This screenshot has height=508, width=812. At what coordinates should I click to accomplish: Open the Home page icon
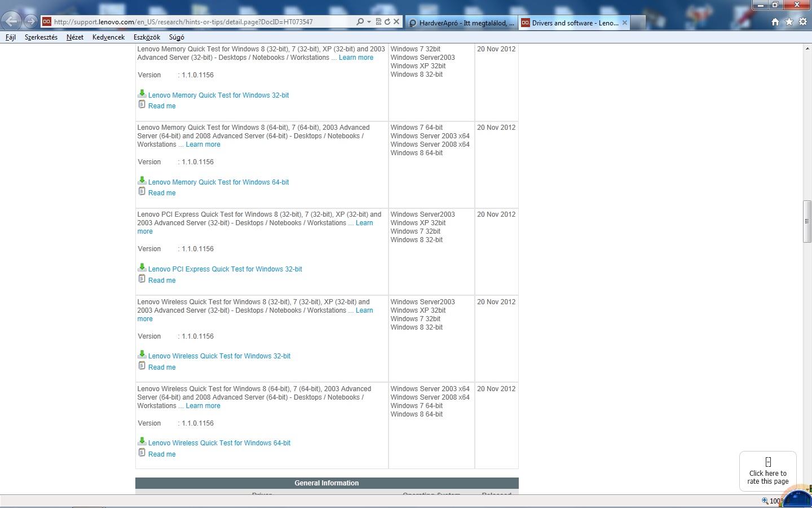(x=775, y=21)
